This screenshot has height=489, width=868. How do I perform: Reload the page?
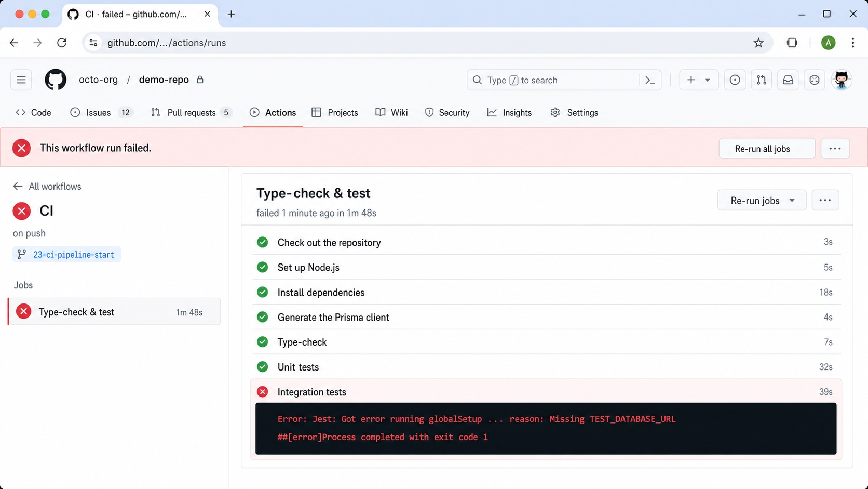[x=62, y=43]
